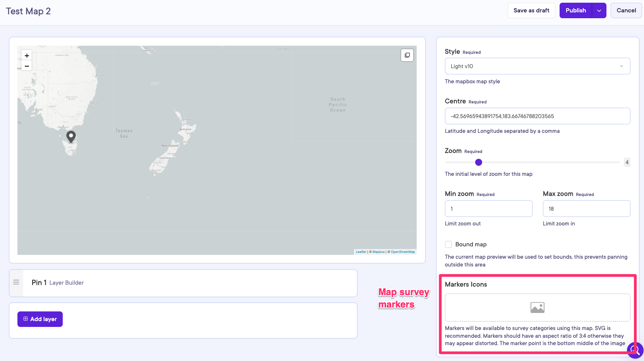The width and height of the screenshot is (644, 361).
Task: Open the help chat bubble icon
Action: [635, 350]
